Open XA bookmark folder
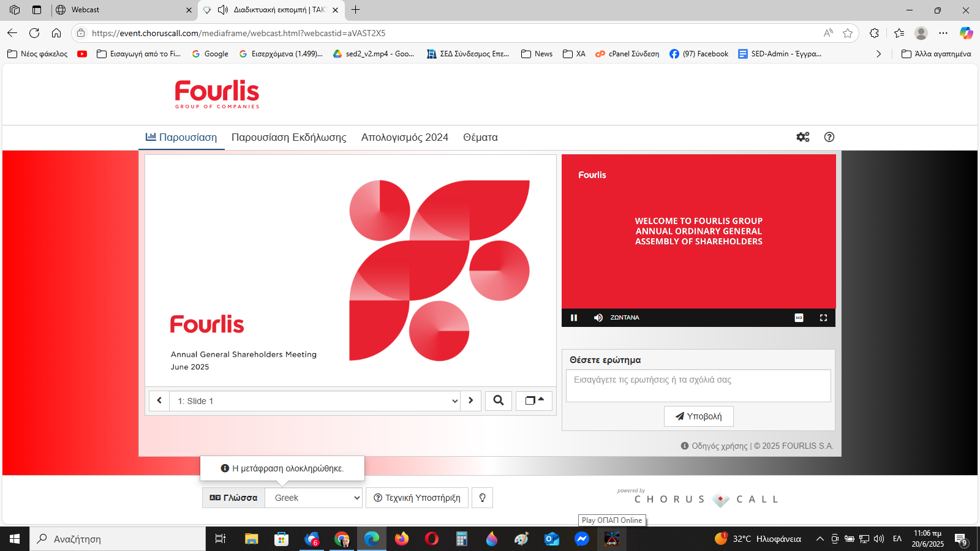The image size is (980, 551). tap(574, 54)
